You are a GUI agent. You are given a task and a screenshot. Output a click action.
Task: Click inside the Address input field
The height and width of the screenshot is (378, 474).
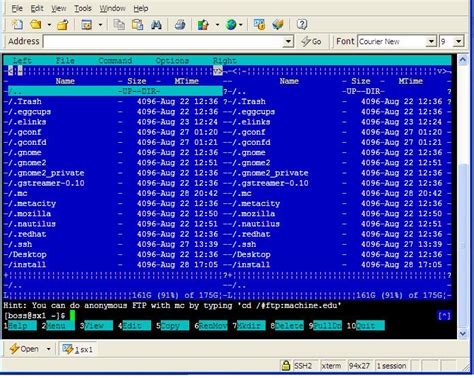tap(163, 42)
